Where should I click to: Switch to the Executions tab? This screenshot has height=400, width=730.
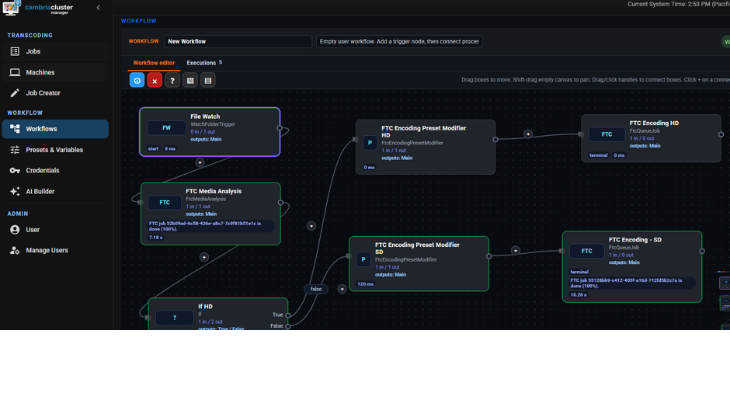pyautogui.click(x=204, y=63)
